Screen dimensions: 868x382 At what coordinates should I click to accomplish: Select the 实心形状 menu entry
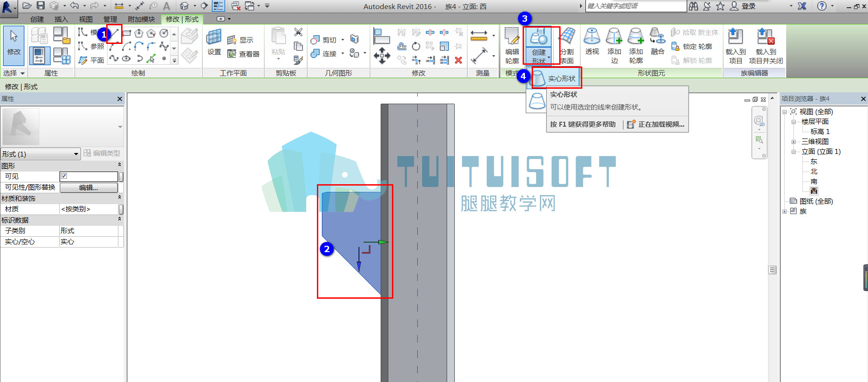[x=557, y=78]
